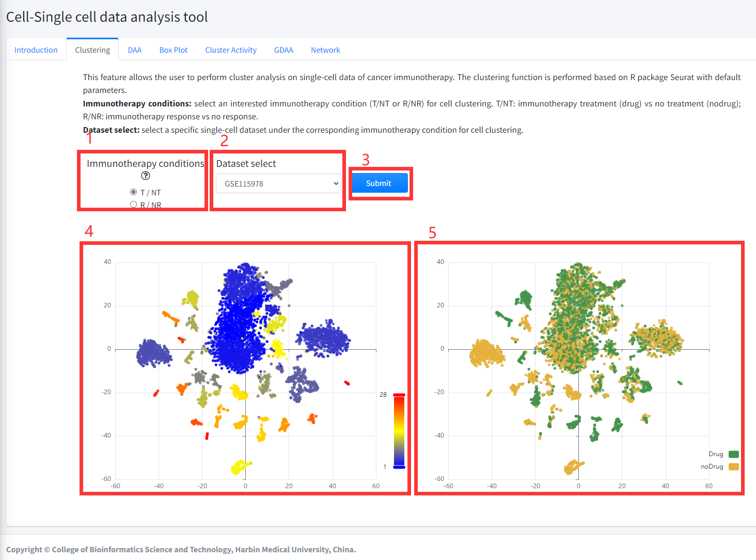
Task: Toggle the green Drug legend marker
Action: 733,454
